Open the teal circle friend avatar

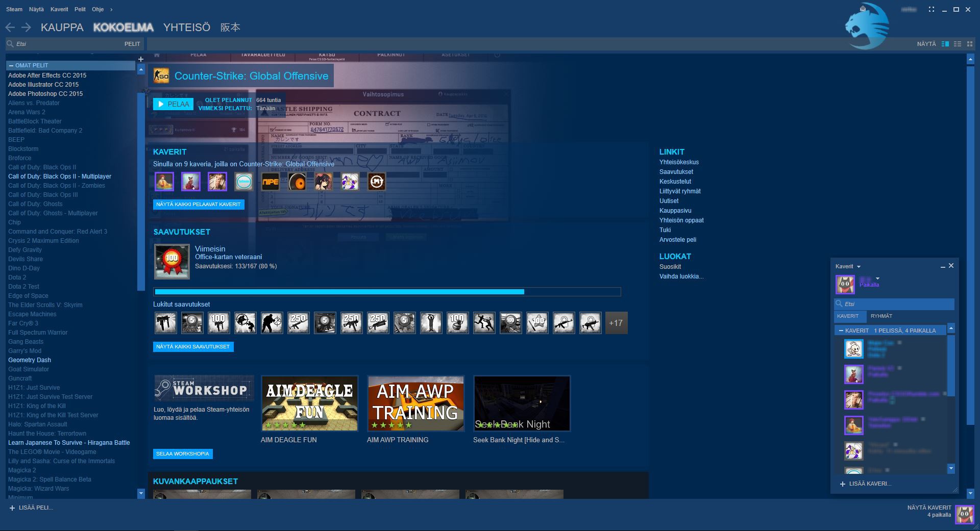coord(244,182)
